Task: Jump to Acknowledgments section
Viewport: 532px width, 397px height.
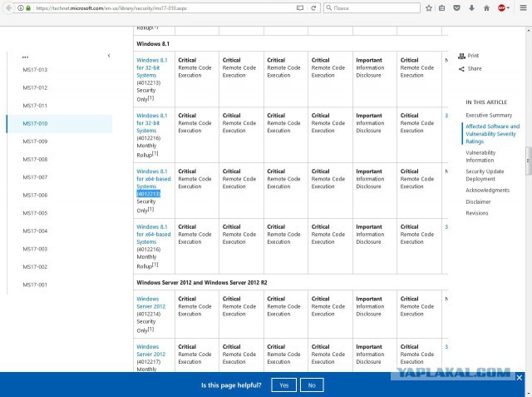Action: tap(488, 191)
